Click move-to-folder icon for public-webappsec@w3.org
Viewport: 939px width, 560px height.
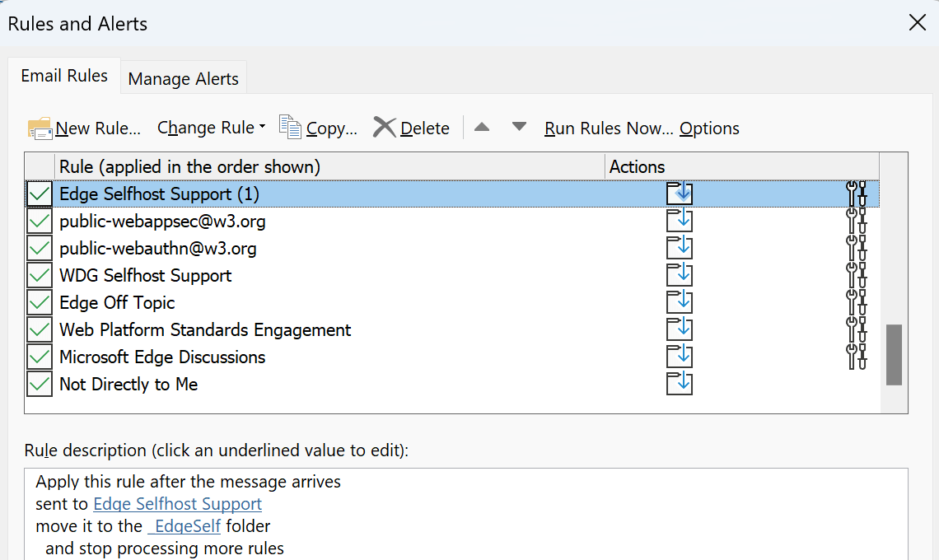pyautogui.click(x=680, y=221)
